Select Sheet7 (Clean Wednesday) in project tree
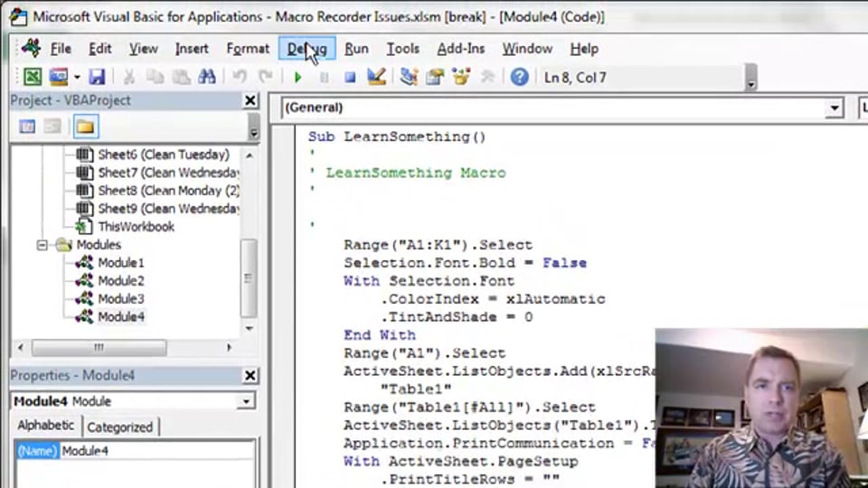 (x=168, y=173)
